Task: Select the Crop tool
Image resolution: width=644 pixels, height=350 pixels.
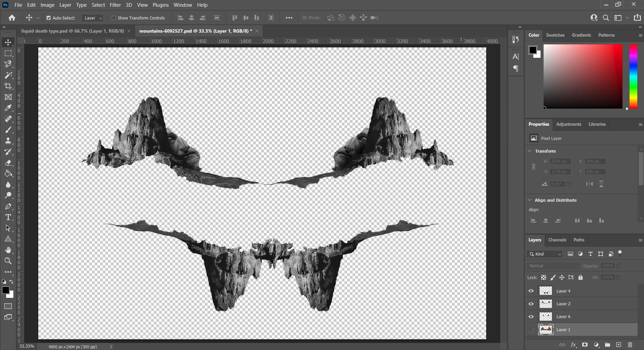Action: [x=8, y=86]
